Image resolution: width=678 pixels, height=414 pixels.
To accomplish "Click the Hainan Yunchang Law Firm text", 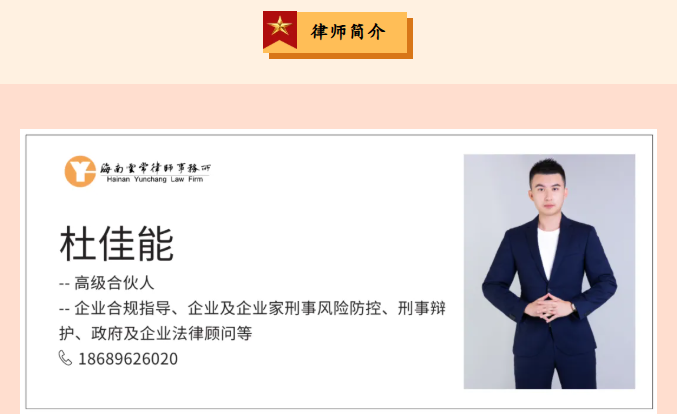I will point(155,179).
